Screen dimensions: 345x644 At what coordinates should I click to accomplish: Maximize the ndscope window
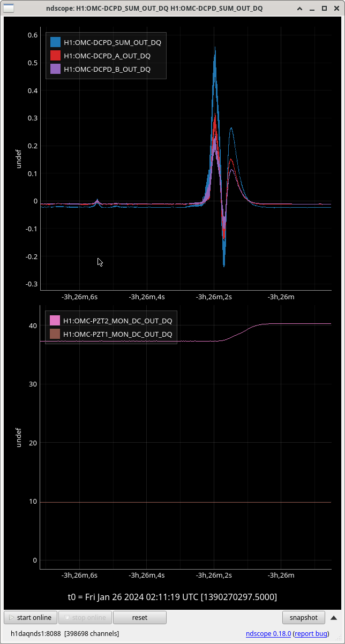[324, 9]
